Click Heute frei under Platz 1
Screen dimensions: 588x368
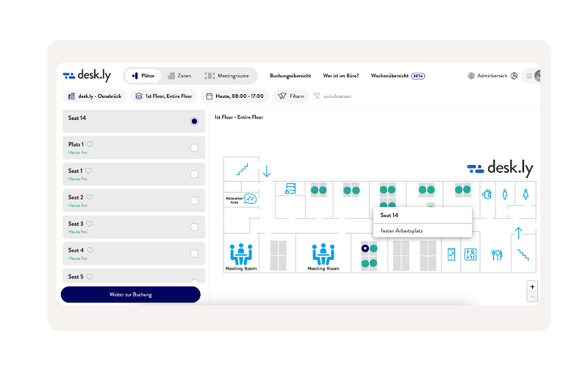tap(78, 152)
